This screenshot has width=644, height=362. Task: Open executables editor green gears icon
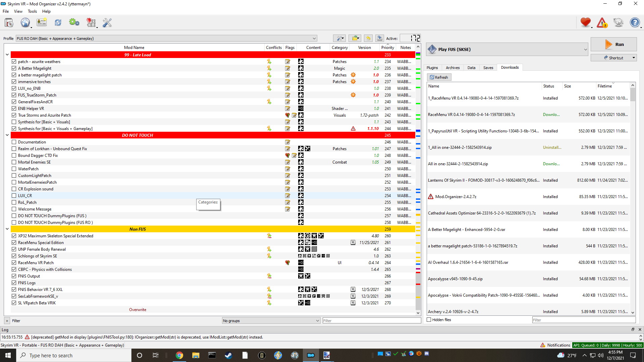[x=74, y=23]
